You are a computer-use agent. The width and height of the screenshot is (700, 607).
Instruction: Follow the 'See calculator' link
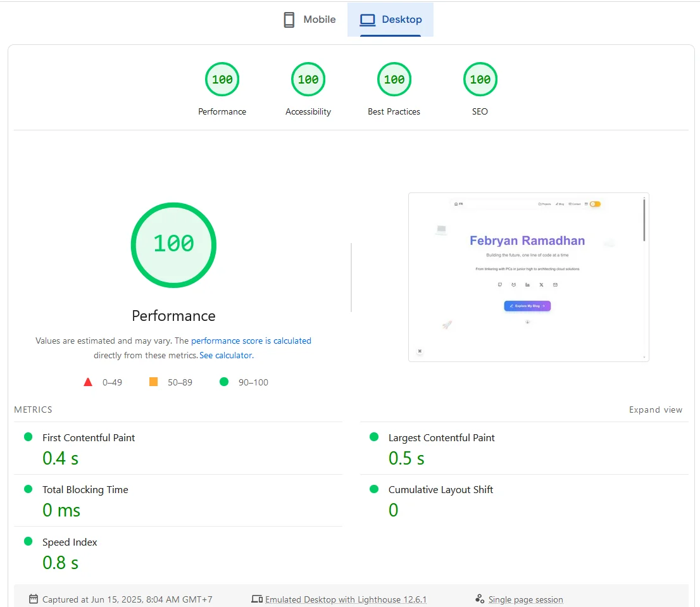pos(225,355)
